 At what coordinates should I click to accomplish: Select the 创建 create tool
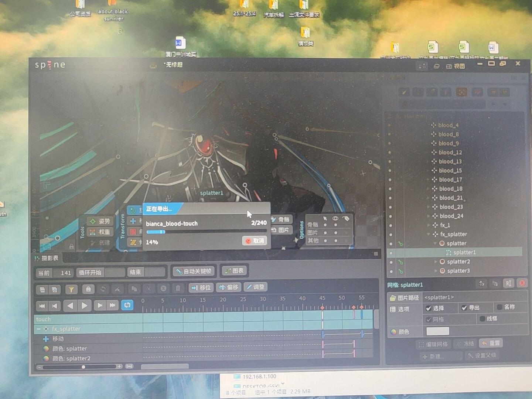[x=100, y=242]
